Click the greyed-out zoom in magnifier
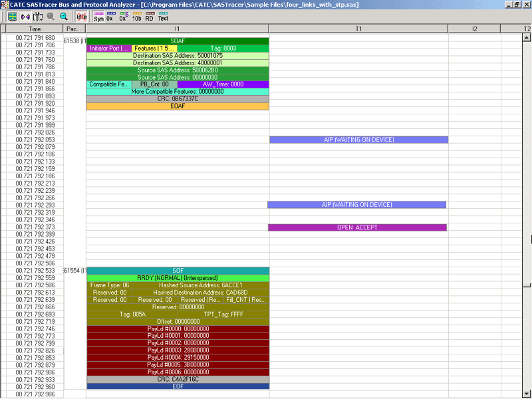The height and width of the screenshot is (399, 532). tap(51, 17)
